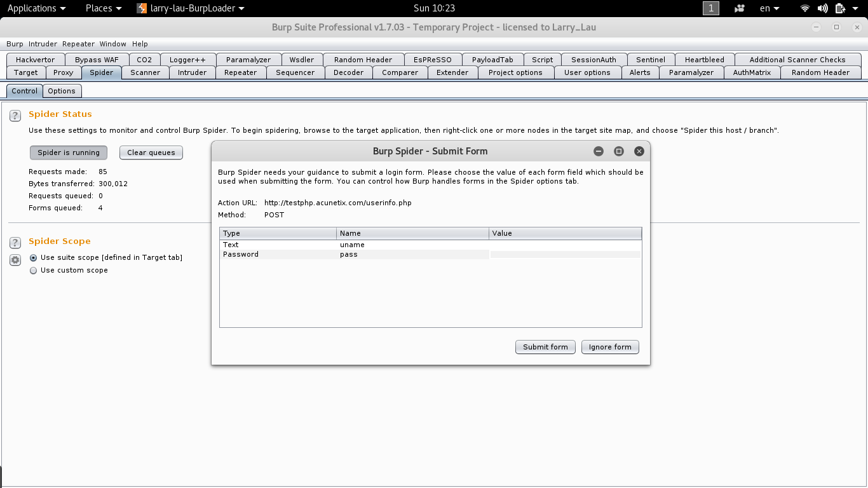This screenshot has height=488, width=868.
Task: Open the Script tab
Action: (543, 60)
